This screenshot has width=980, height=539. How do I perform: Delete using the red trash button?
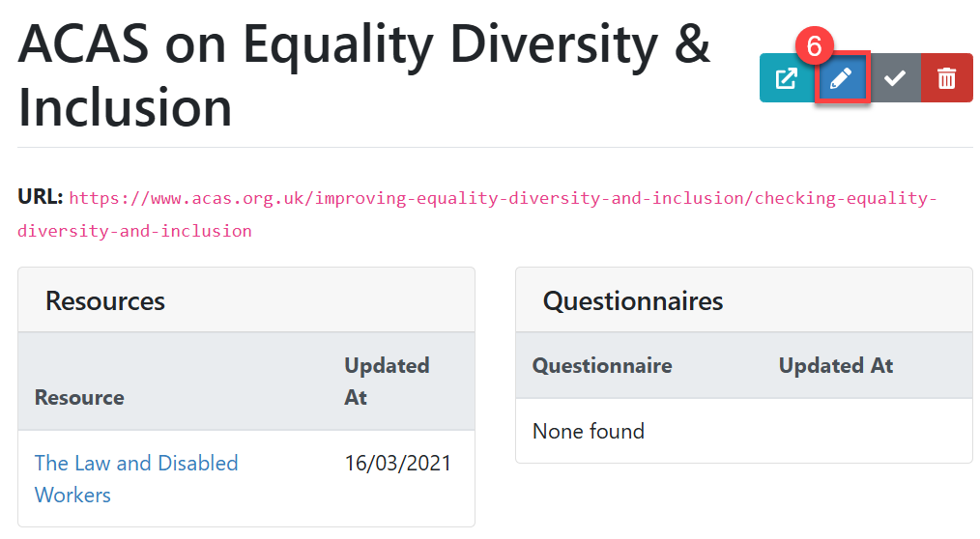947,79
